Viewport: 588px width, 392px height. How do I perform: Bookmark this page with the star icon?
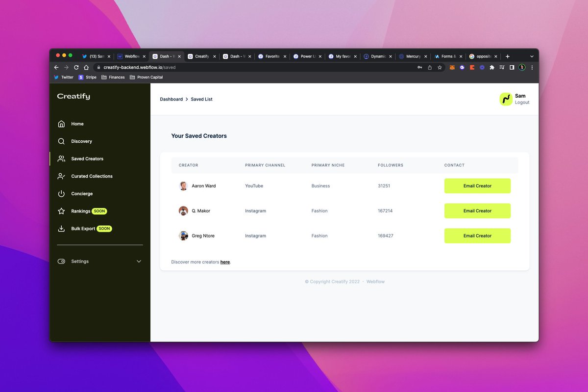[x=440, y=67]
